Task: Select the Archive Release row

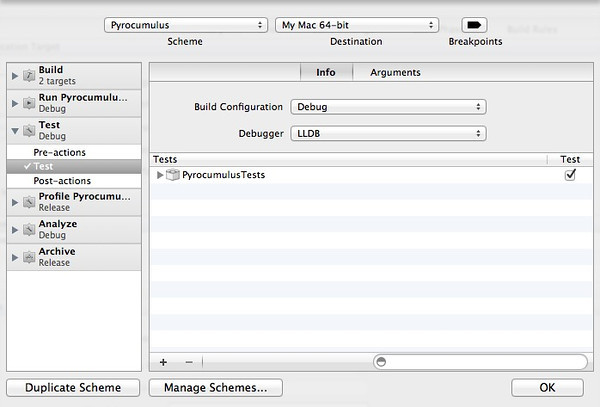Action: tap(74, 257)
